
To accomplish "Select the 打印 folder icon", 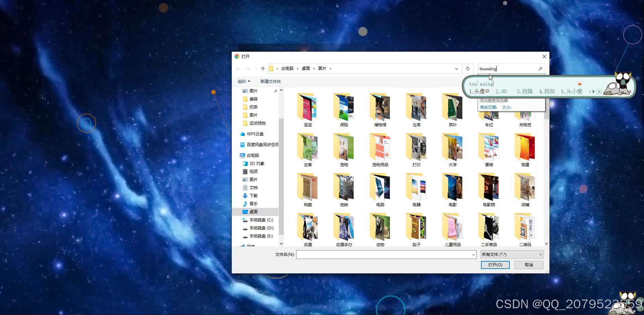I will (417, 147).
